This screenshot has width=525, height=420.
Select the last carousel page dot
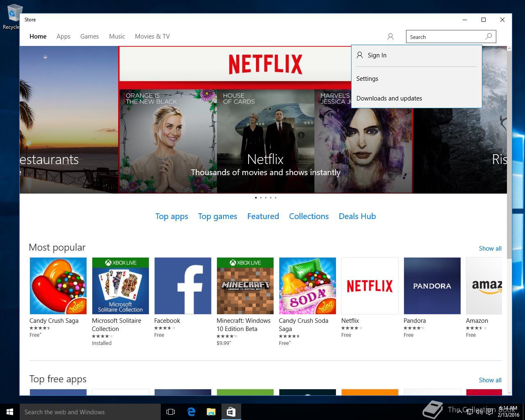pyautogui.click(x=276, y=198)
